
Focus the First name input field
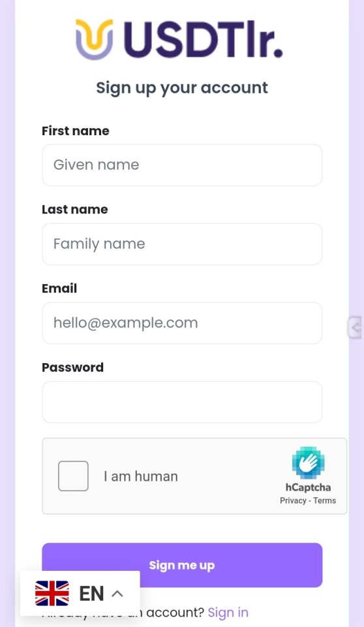point(182,165)
